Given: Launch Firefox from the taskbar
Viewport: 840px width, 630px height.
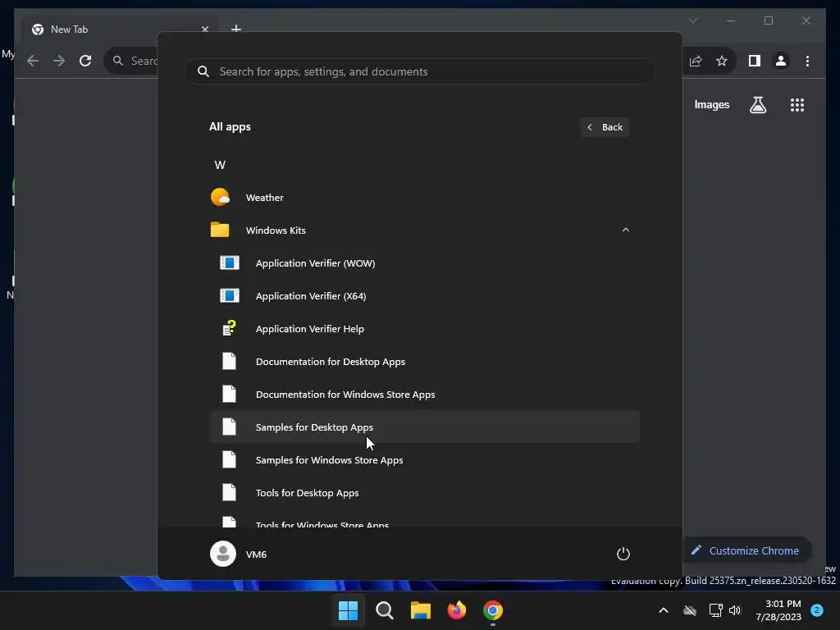Looking at the screenshot, I should [456, 610].
